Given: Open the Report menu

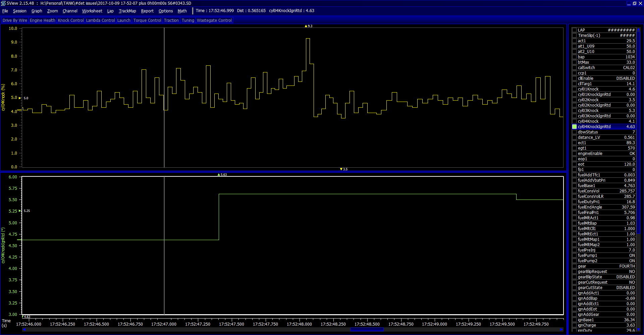Looking at the screenshot, I should click(147, 11).
